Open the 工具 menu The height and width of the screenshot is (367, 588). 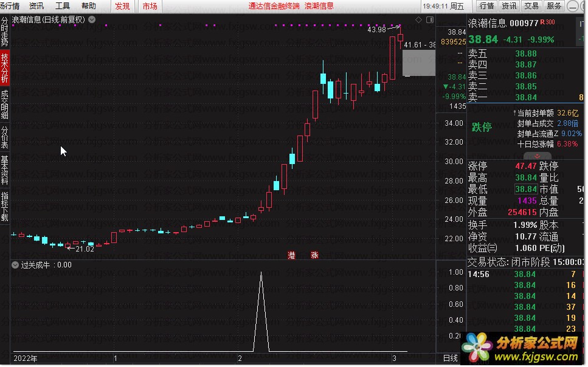pos(63,6)
